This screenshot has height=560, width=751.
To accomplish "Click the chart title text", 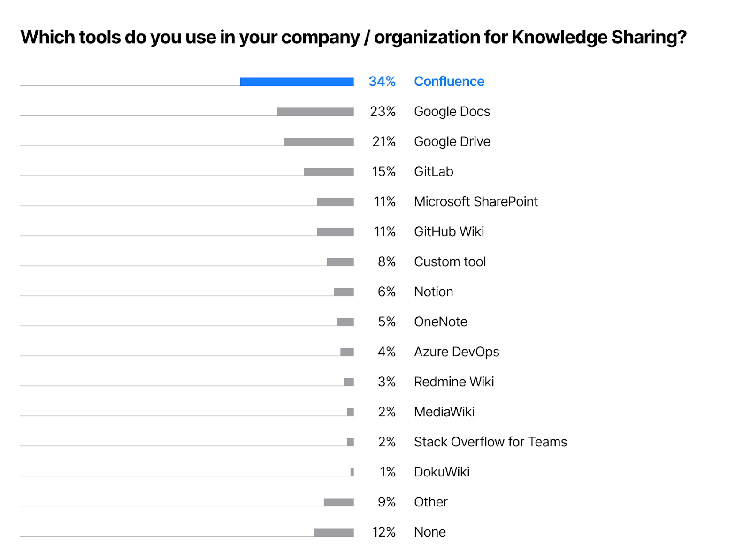I will (x=353, y=37).
